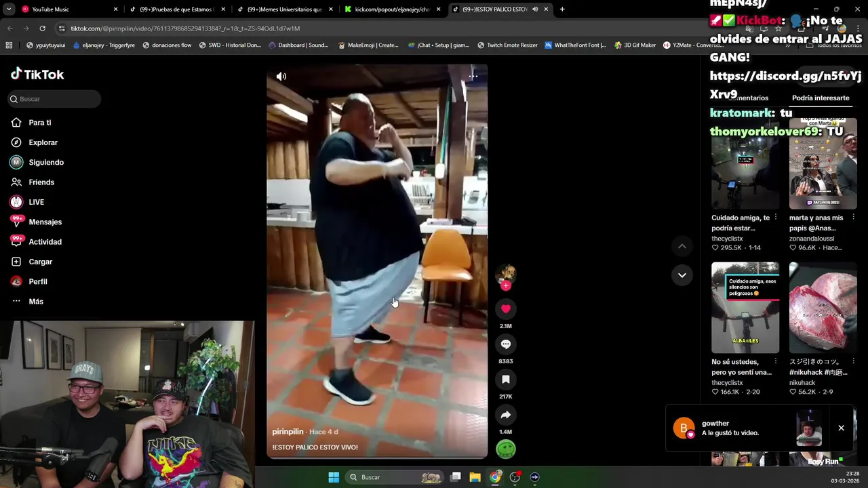Viewport: 868px width, 488px height.
Task: Switch to the YouTube Music tab
Action: click(x=69, y=9)
